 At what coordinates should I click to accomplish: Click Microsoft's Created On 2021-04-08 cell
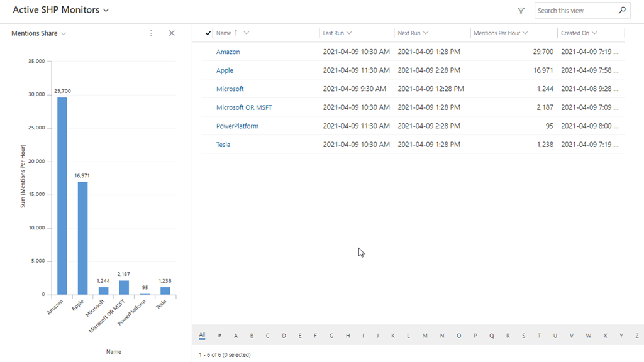pyautogui.click(x=590, y=89)
